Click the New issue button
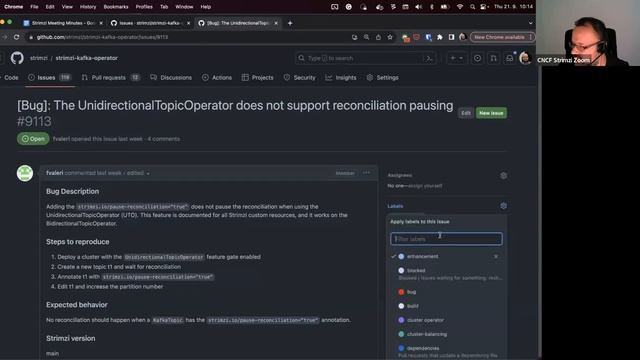The height and width of the screenshot is (360, 640). pyautogui.click(x=491, y=113)
